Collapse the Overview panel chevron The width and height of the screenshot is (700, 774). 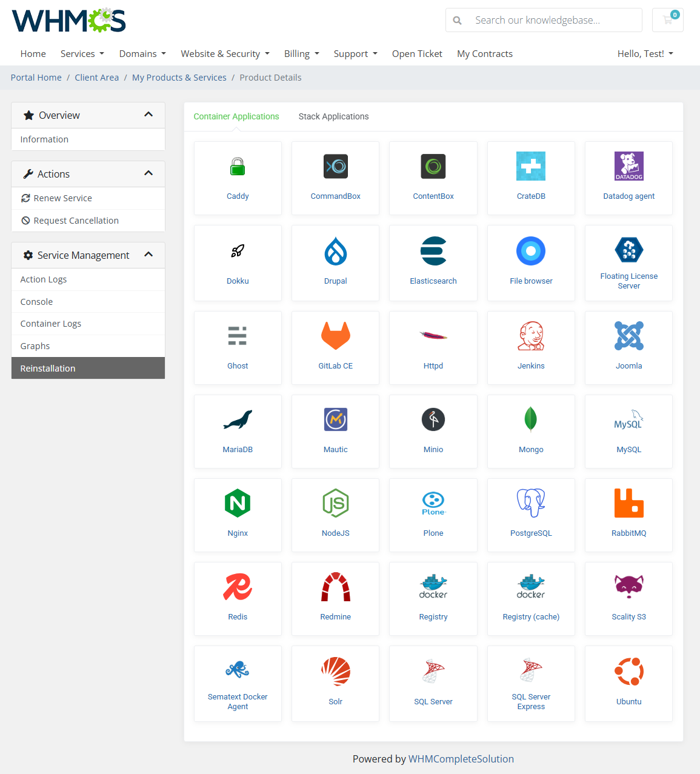pos(148,115)
